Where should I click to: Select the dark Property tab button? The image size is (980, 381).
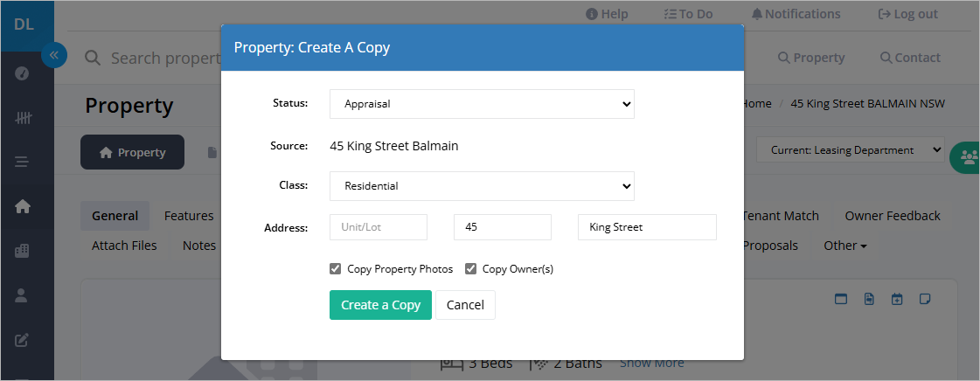(x=133, y=152)
